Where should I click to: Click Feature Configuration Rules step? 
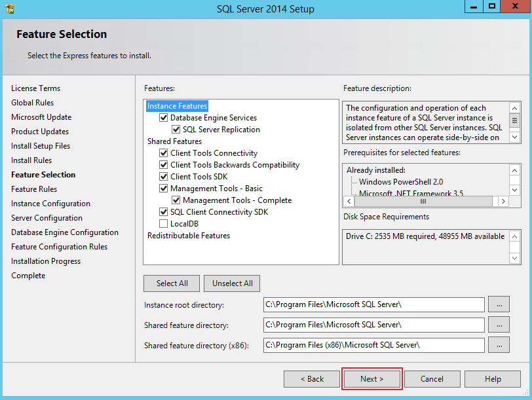click(x=59, y=247)
